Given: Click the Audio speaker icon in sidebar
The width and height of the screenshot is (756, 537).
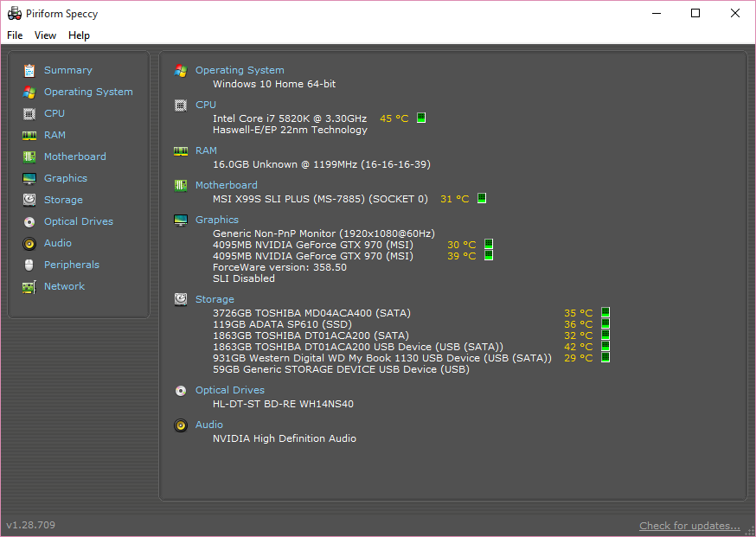Looking at the screenshot, I should [29, 243].
